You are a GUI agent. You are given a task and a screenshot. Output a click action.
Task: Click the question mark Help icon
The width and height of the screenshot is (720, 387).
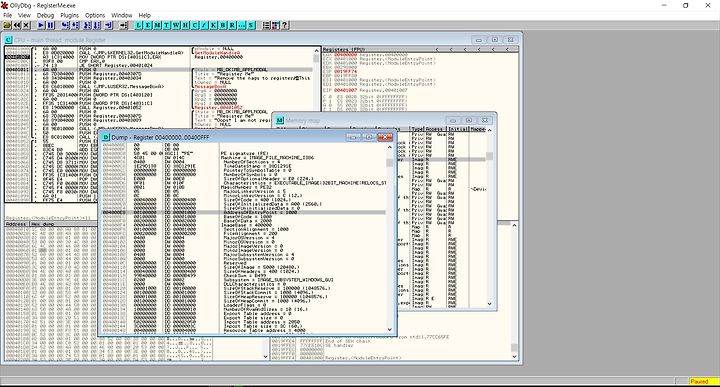[285, 25]
